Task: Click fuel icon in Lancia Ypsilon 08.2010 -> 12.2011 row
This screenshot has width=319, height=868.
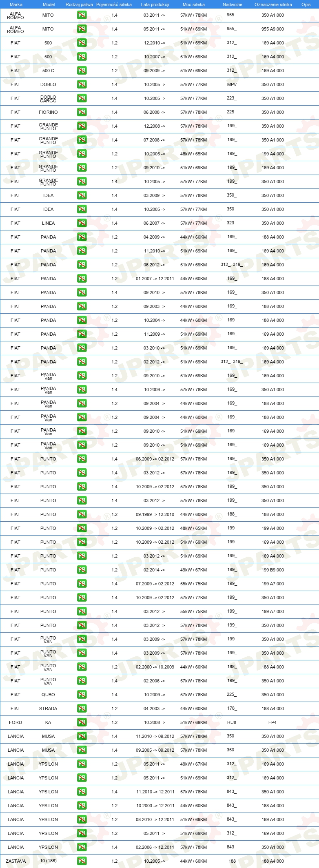Action: (82, 819)
